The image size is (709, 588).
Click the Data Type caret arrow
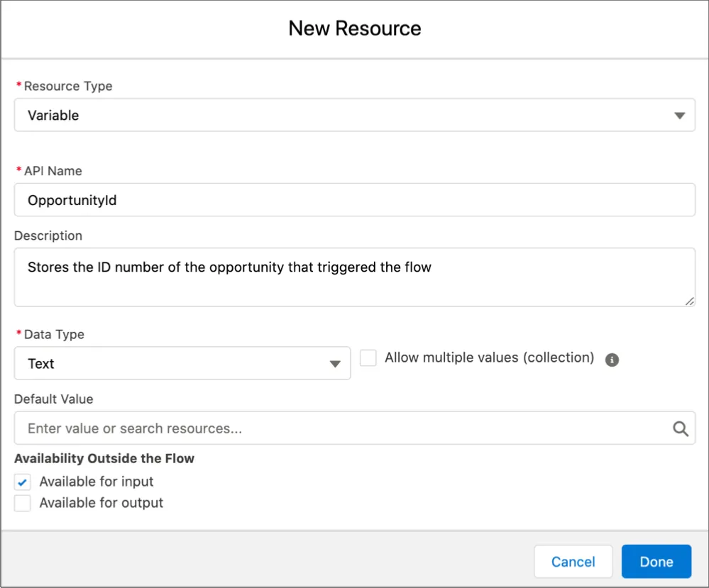335,364
